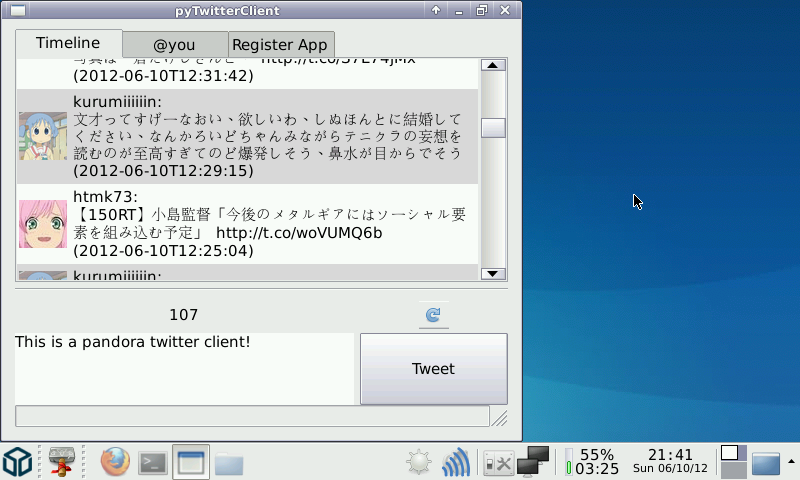
Task: Select the first workspace in the pager
Action: point(729,452)
